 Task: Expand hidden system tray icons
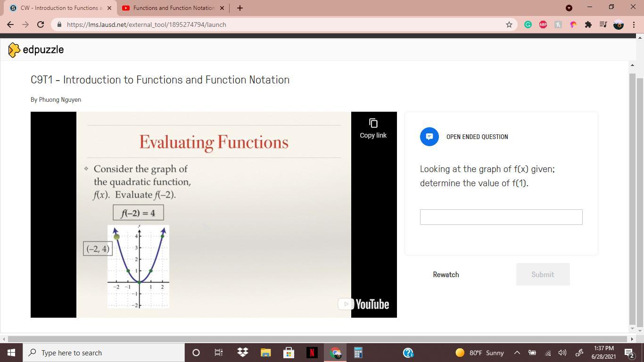coord(517,353)
